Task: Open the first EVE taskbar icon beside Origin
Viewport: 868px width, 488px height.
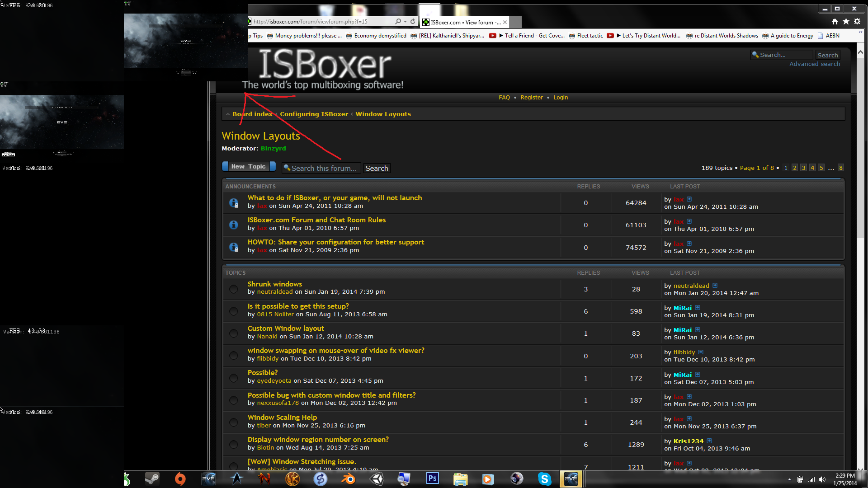Action: click(208, 479)
